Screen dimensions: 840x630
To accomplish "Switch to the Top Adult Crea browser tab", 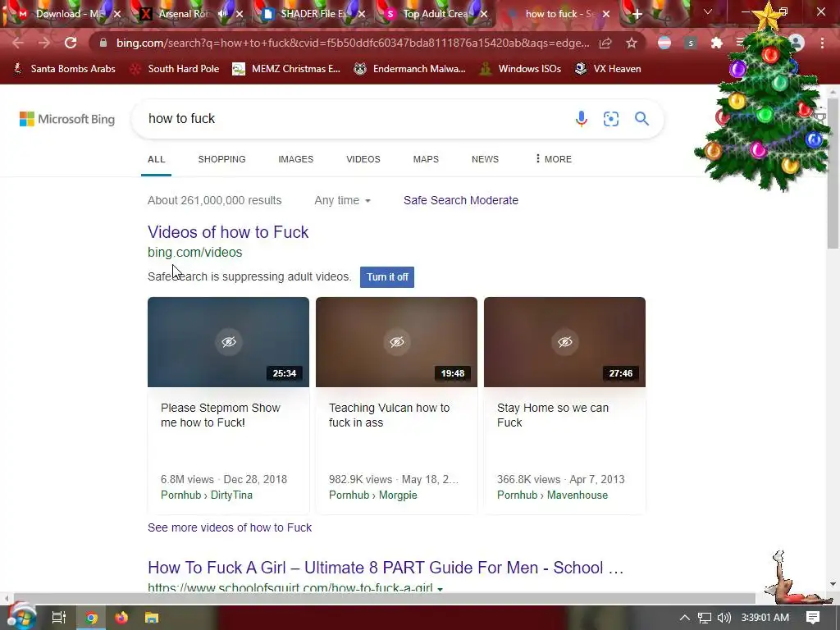I will tap(435, 15).
